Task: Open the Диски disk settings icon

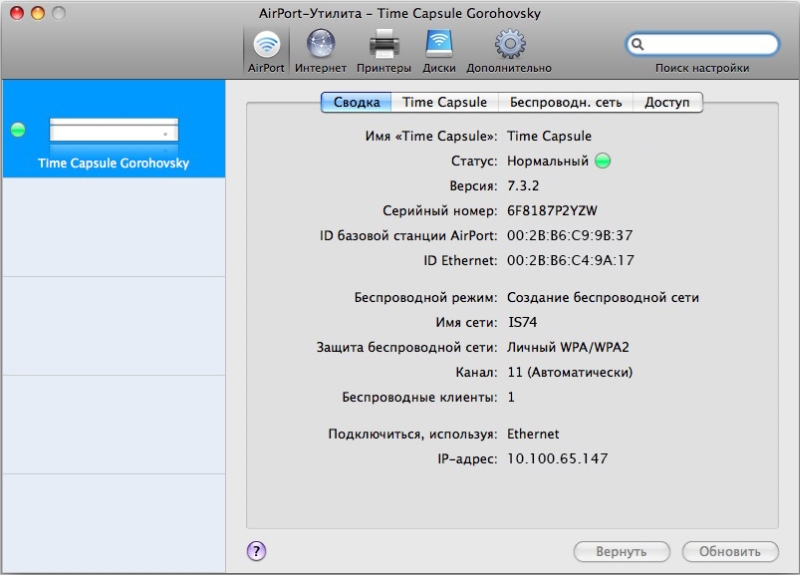Action: (x=439, y=44)
